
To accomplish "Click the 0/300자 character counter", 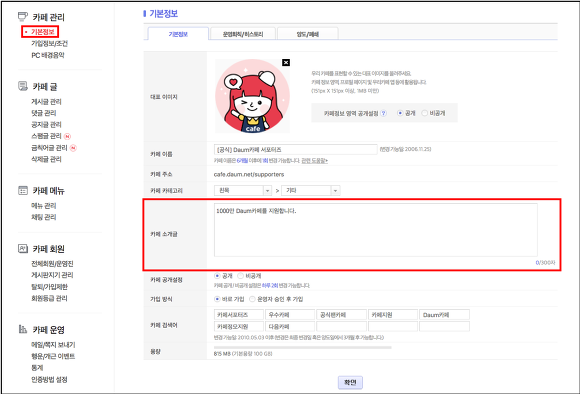I will (x=545, y=263).
